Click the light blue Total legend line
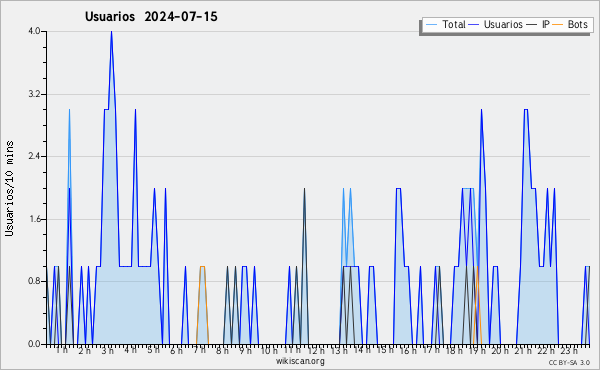The height and width of the screenshot is (370, 600). (432, 25)
